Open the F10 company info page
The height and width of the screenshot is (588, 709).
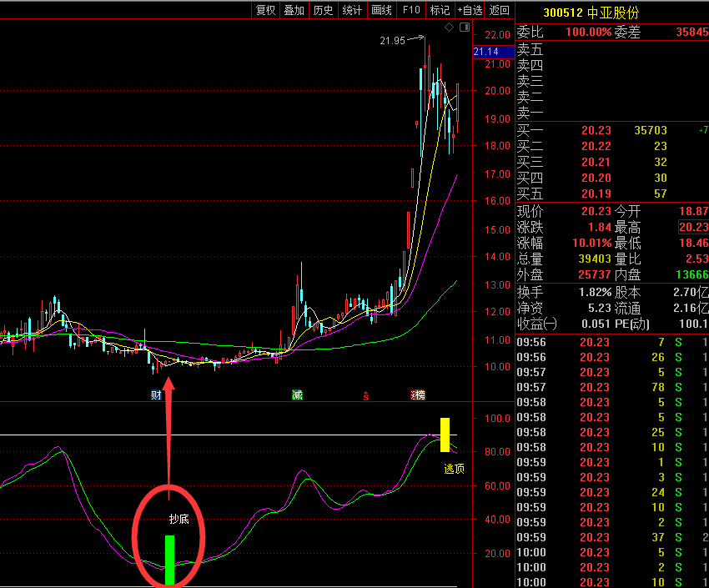(x=411, y=10)
